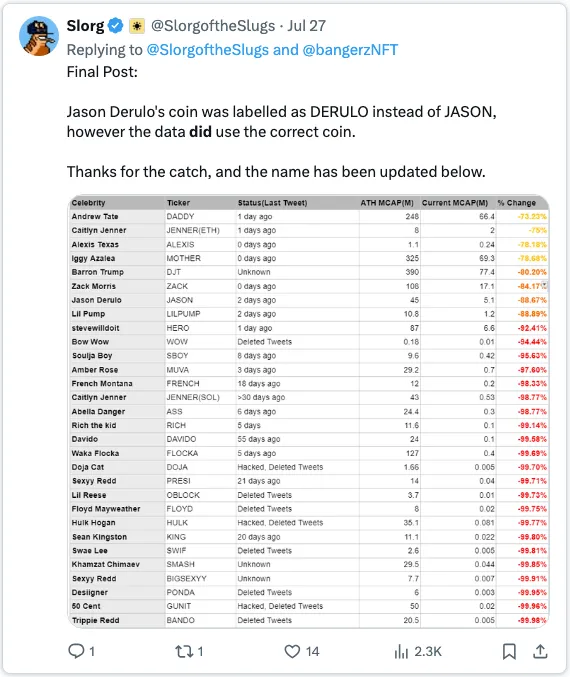
Task: Click blue @SlorgoftheSlugs replying-to mention
Action: (208, 50)
